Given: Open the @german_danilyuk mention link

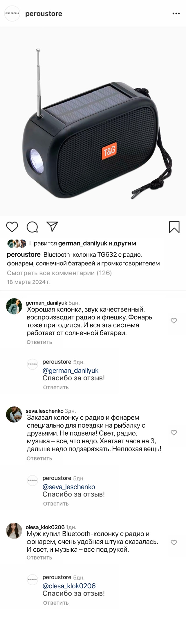Looking at the screenshot, I should [71, 370].
